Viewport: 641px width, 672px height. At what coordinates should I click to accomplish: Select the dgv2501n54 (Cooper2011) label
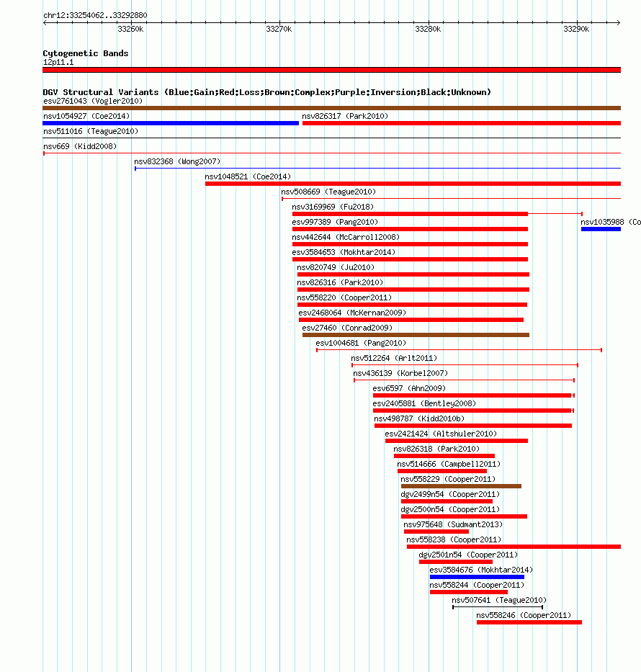(468, 555)
